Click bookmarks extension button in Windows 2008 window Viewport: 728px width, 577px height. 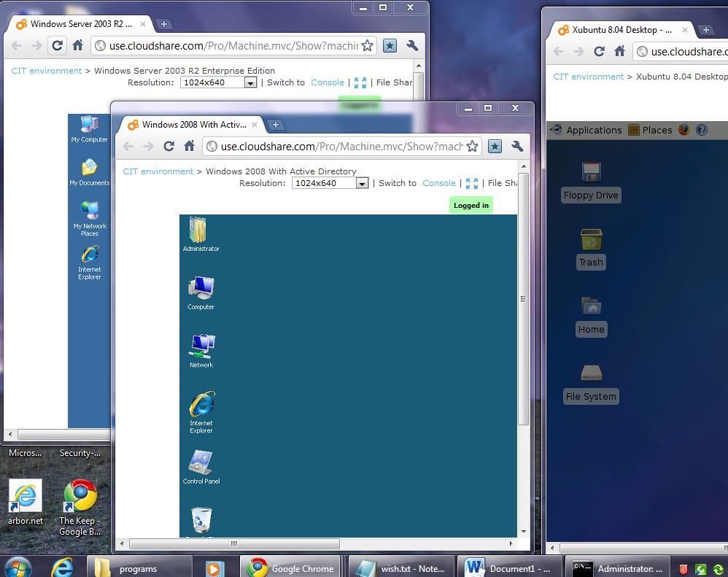[495, 147]
